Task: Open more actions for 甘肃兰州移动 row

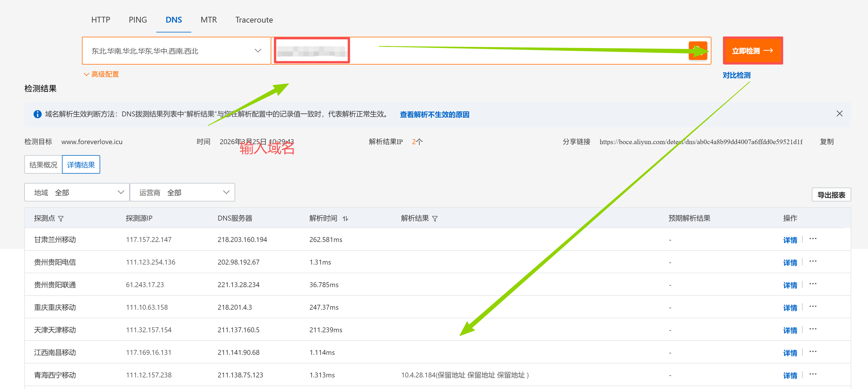Action: [813, 239]
